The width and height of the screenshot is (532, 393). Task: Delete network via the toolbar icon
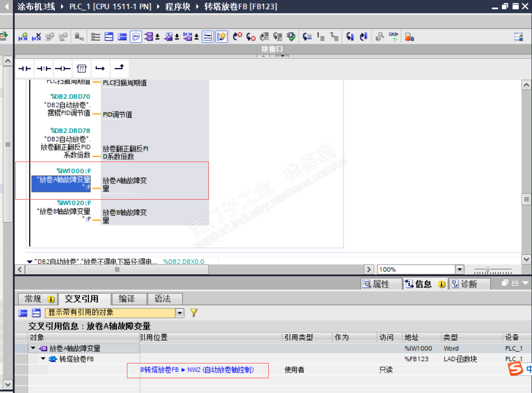(36, 37)
